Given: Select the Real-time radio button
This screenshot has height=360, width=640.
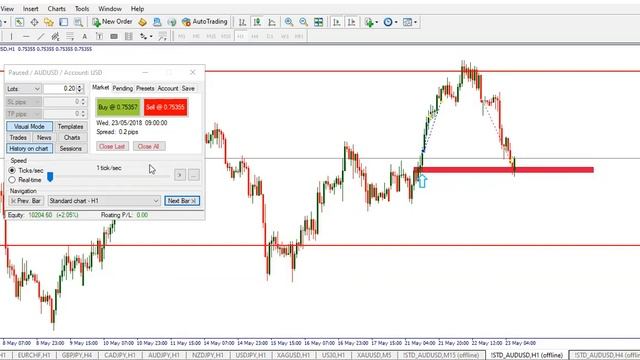Looking at the screenshot, I should pyautogui.click(x=12, y=180).
